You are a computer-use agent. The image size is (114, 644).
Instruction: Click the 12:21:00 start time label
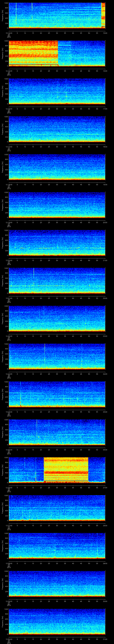click(x=9, y=298)
